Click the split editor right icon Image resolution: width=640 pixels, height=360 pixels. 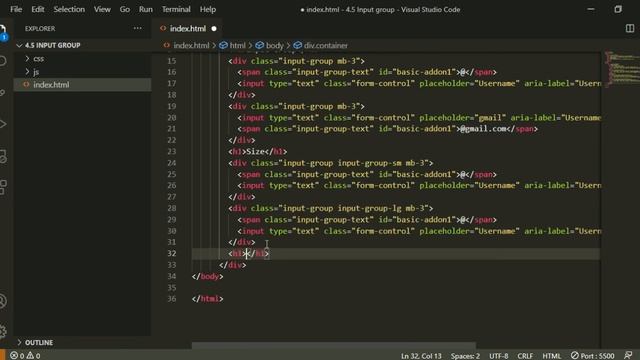point(630,28)
